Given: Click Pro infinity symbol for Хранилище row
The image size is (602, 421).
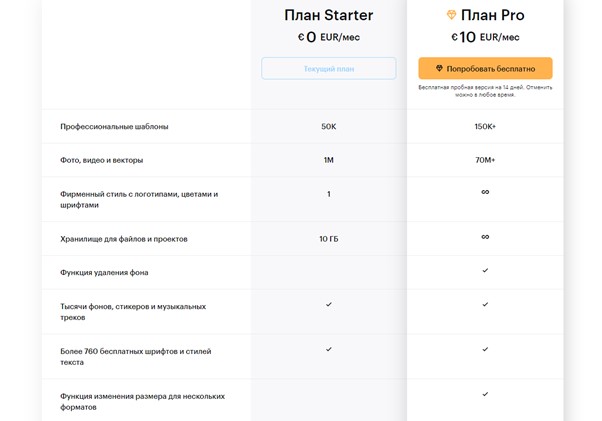Looking at the screenshot, I should pos(485,237).
